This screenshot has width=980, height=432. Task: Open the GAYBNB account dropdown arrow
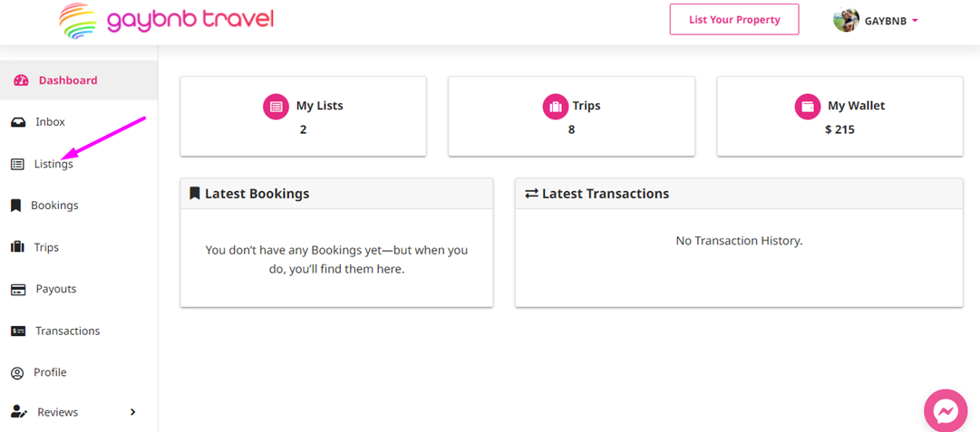point(915,21)
